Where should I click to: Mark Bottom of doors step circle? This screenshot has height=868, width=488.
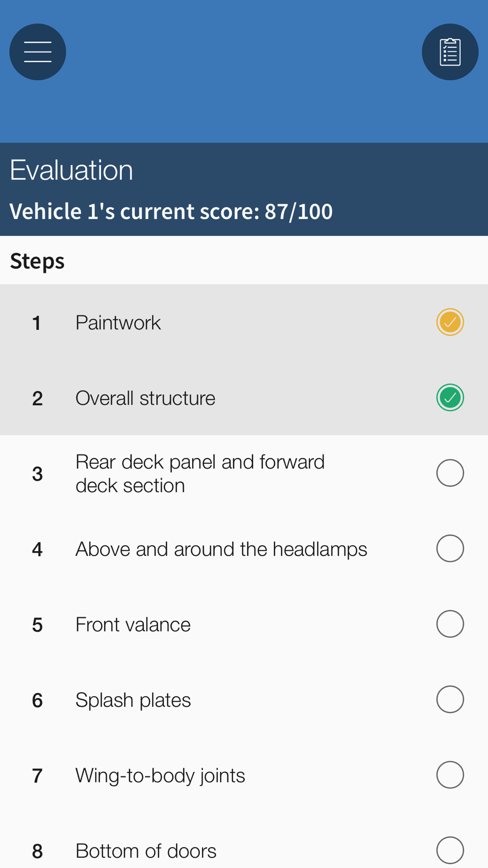tap(450, 850)
